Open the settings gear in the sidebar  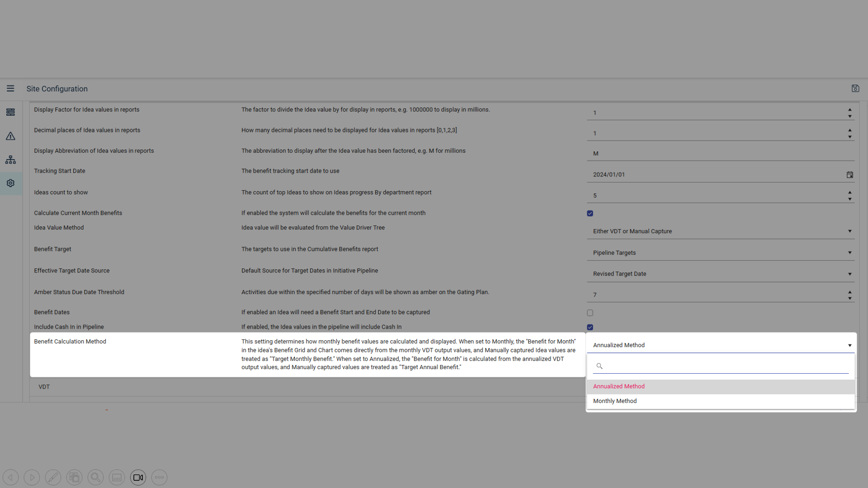click(x=10, y=183)
